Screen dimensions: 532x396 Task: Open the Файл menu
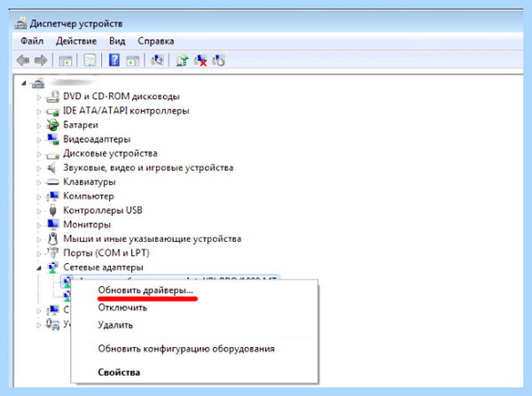coord(32,42)
